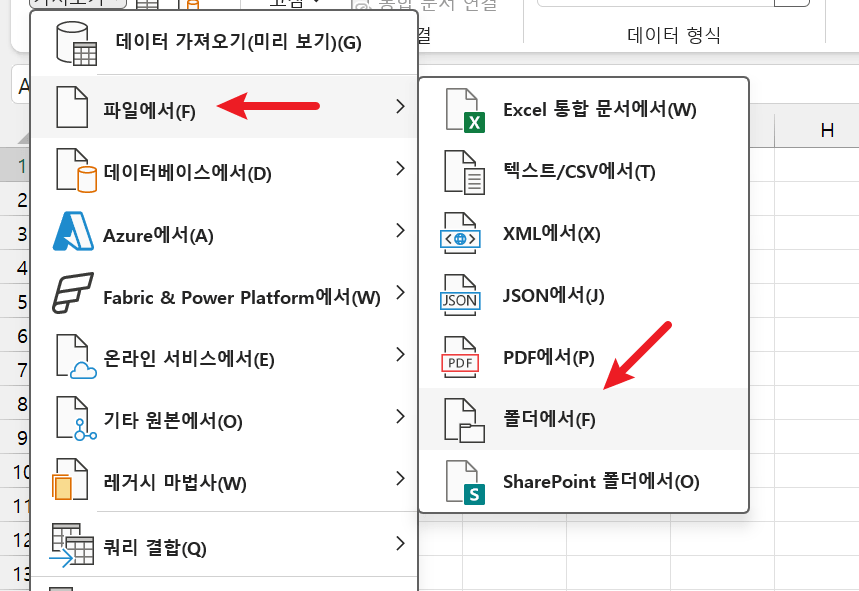Click the 데이터 가져오기(미리 보기) database icon
This screenshot has width=859, height=591.
pyautogui.click(x=77, y=43)
